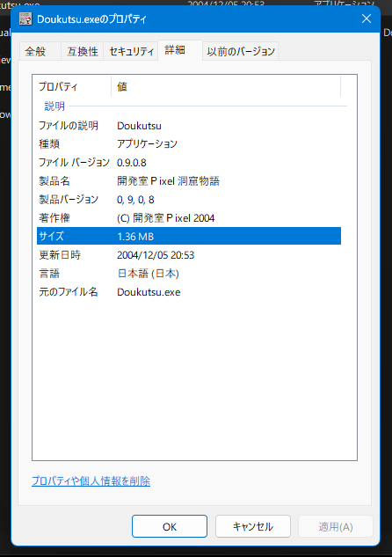The image size is (392, 557).
Task: Confirm with the OK button
Action: tap(170, 526)
